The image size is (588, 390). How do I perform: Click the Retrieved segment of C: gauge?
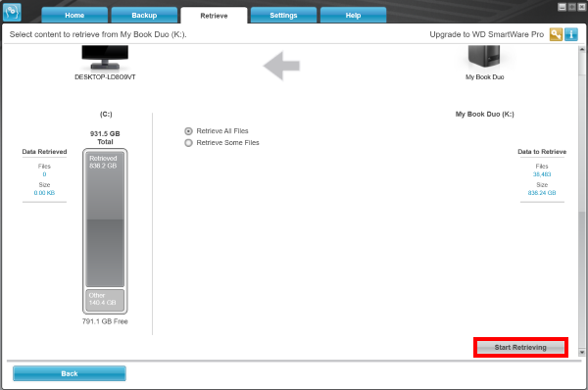[x=105, y=219]
